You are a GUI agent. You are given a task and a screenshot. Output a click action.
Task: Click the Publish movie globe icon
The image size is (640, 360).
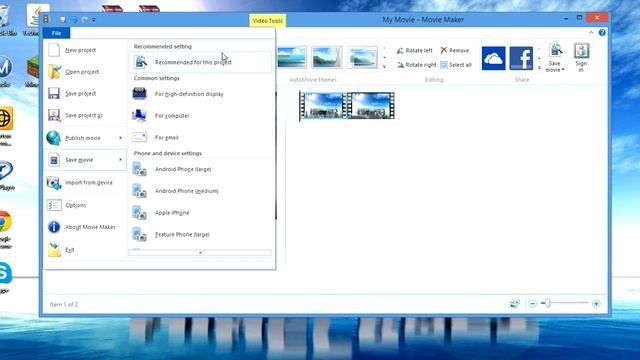[x=53, y=138]
